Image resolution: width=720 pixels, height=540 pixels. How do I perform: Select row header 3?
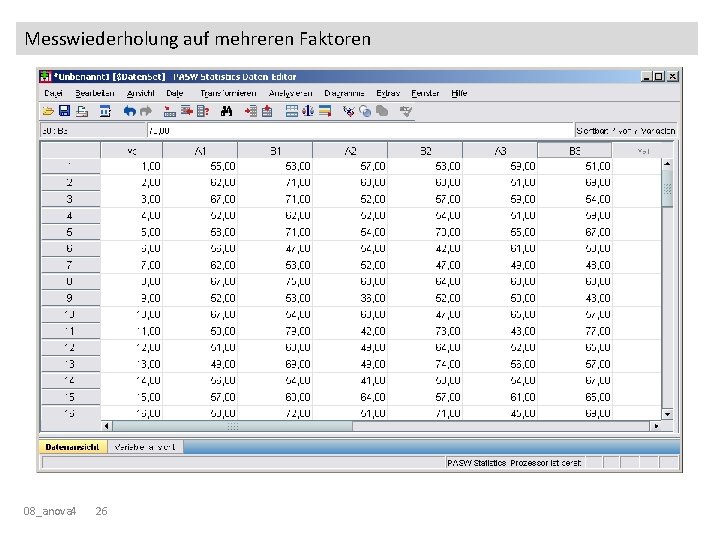tap(70, 199)
